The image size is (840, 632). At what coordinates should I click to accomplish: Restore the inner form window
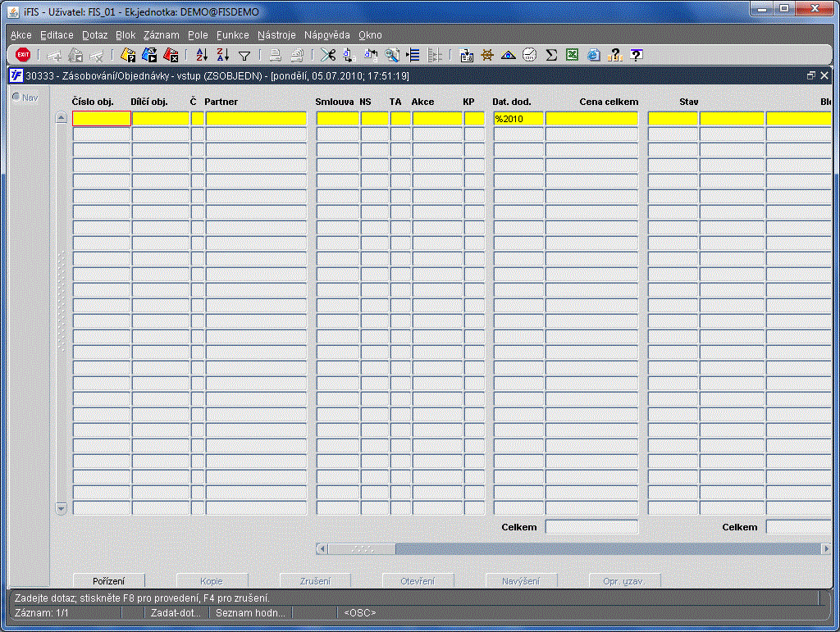tap(811, 75)
